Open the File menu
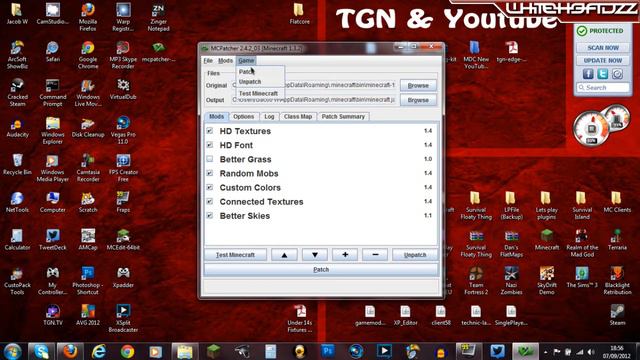The width and height of the screenshot is (640, 360). pos(208,60)
